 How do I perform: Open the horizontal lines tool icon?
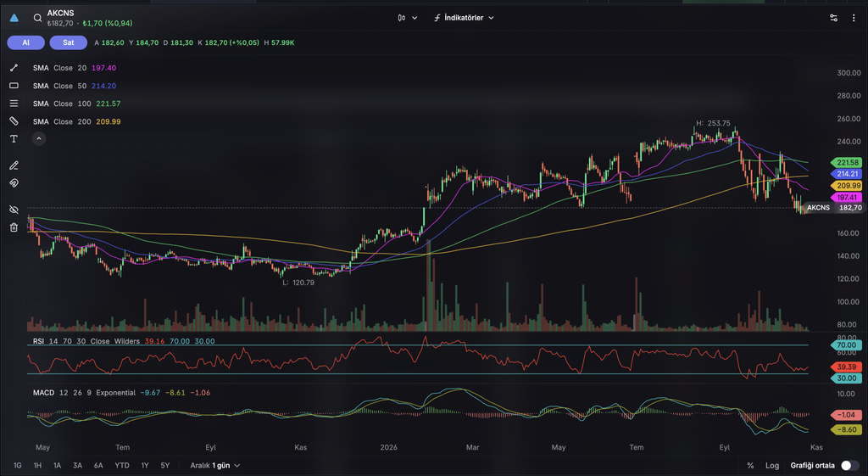click(14, 103)
